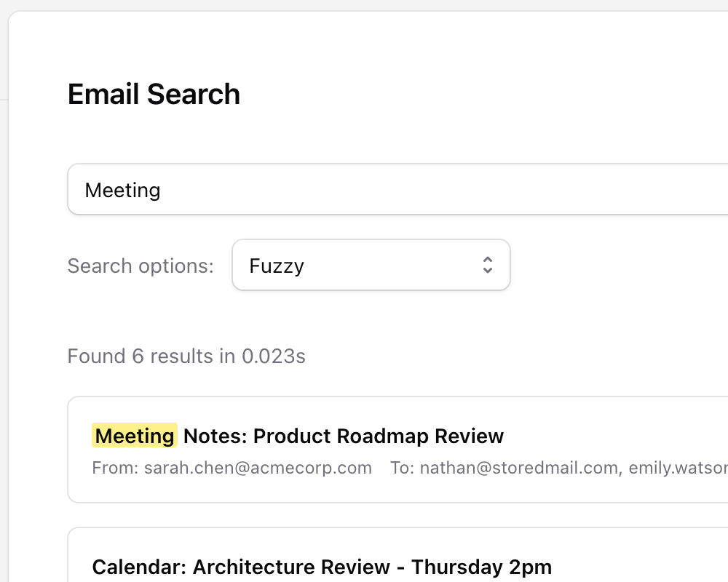Click the "From:" label in first result

115,467
